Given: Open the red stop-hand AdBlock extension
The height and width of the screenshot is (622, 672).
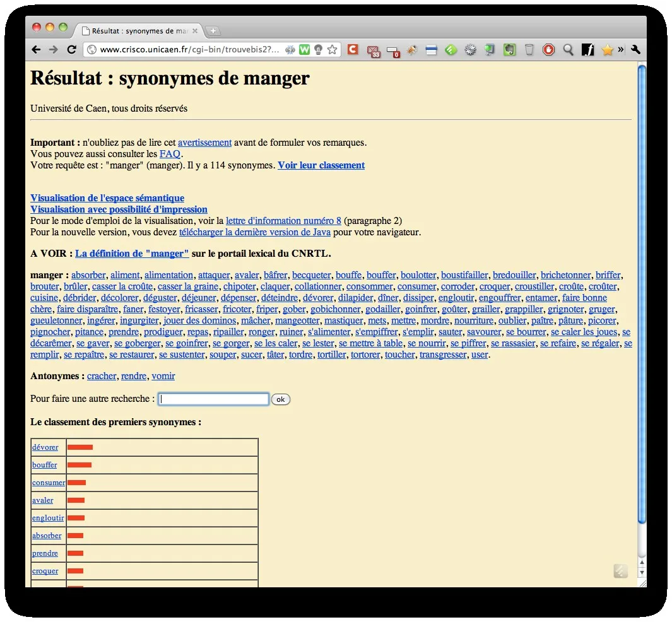Looking at the screenshot, I should 548,50.
